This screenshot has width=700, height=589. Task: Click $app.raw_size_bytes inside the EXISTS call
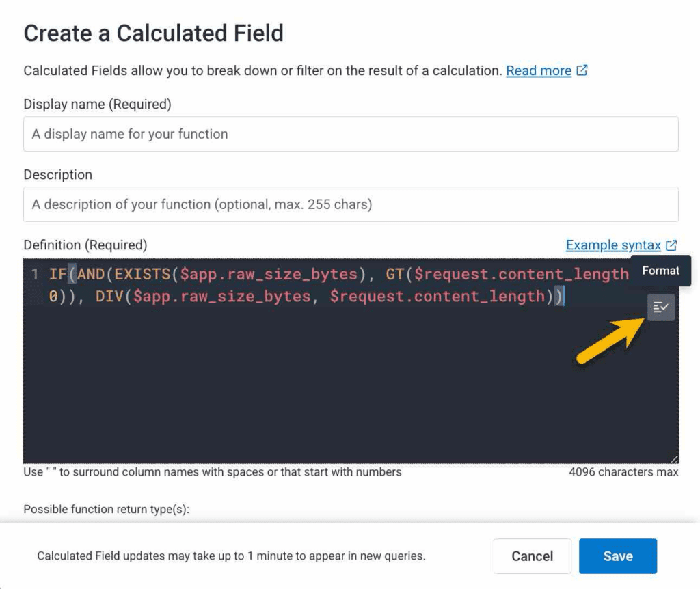click(x=268, y=275)
